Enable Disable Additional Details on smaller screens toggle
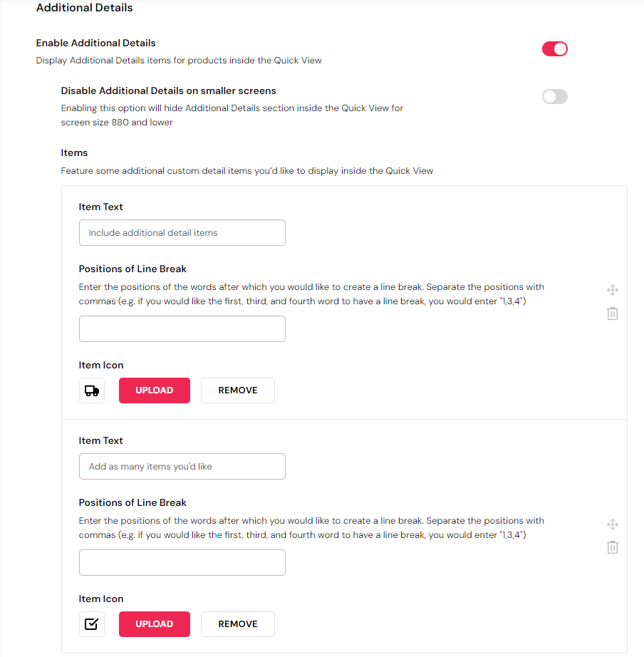 click(x=555, y=97)
